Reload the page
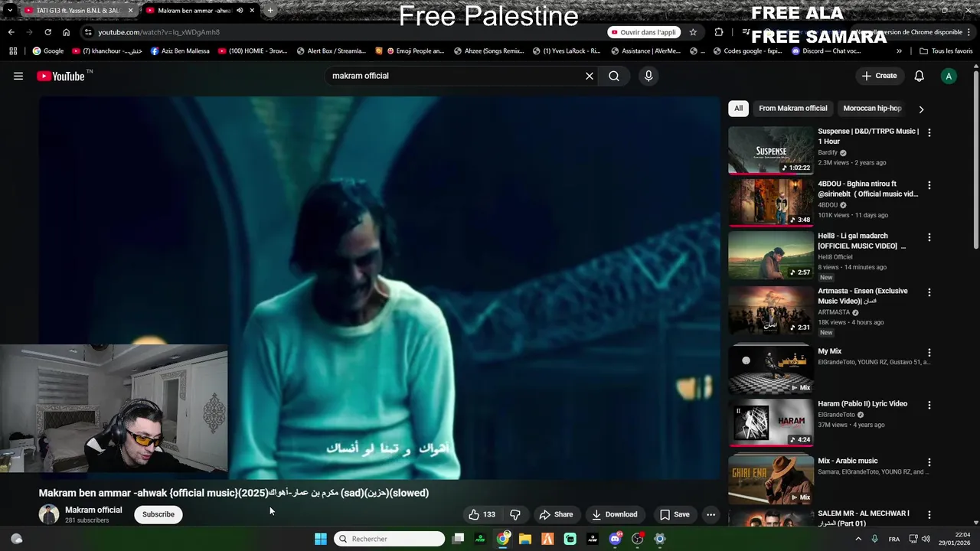 [47, 32]
